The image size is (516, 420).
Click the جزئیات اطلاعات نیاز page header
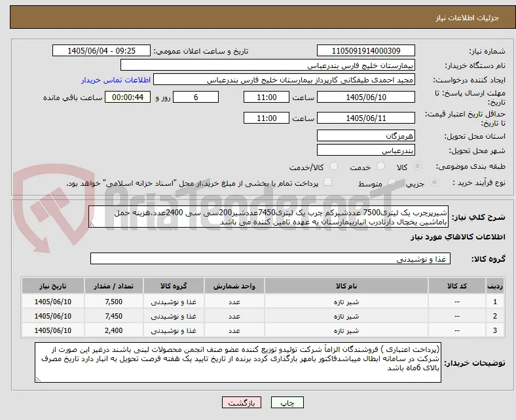tap(467, 18)
